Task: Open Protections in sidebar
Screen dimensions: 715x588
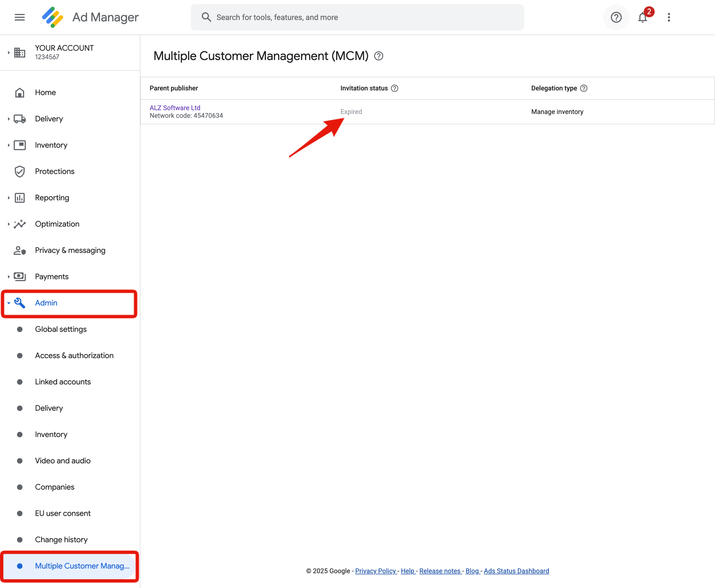Action: (x=55, y=172)
